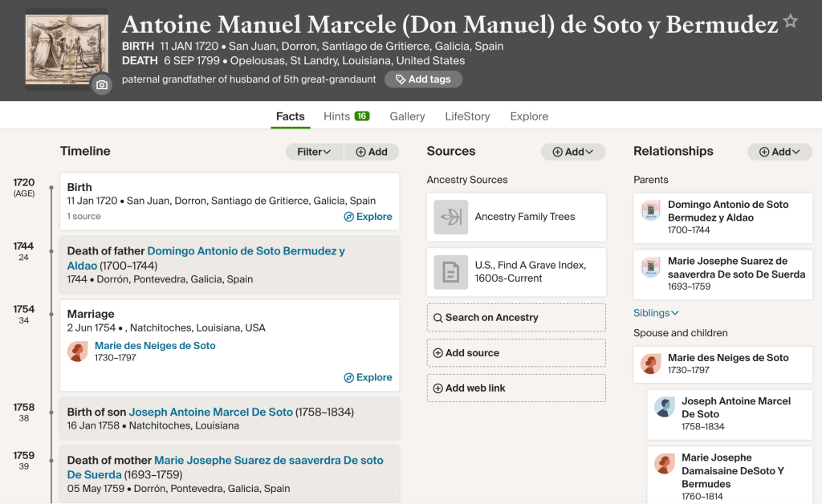Image resolution: width=822 pixels, height=504 pixels.
Task: Click Marie des Neiges avatar in Marriage
Action: tap(78, 352)
